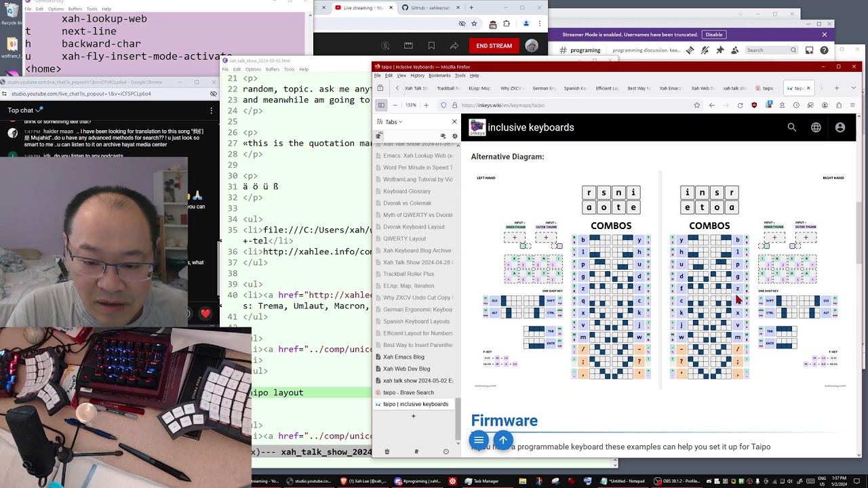Open the Firefox history clock toolbar icon
868x488 pixels.
coord(796,105)
